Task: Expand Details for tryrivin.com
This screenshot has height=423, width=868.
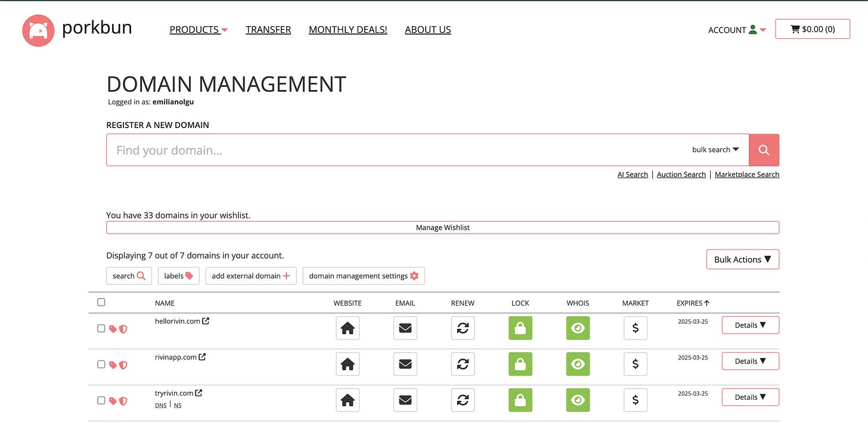Action: click(x=751, y=397)
